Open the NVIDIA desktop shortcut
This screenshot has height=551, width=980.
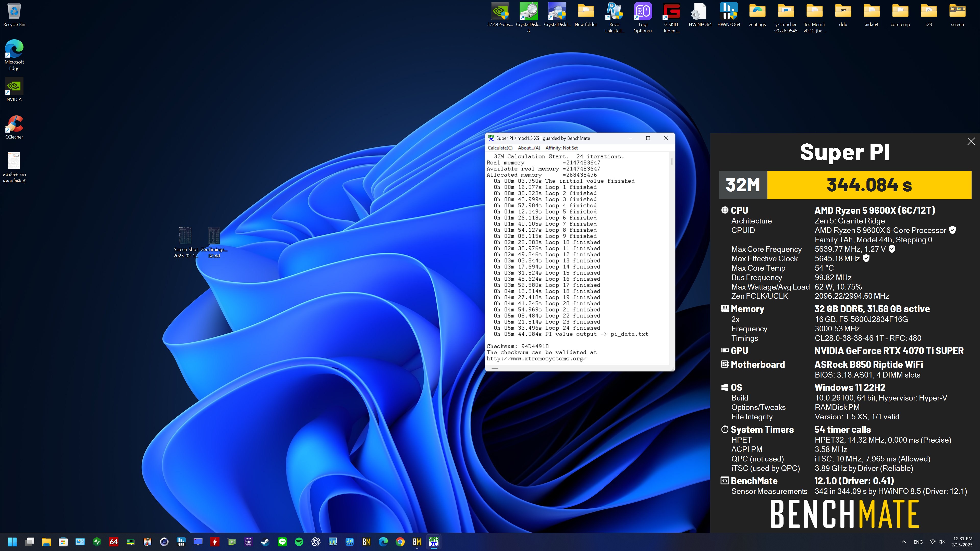coord(14,90)
